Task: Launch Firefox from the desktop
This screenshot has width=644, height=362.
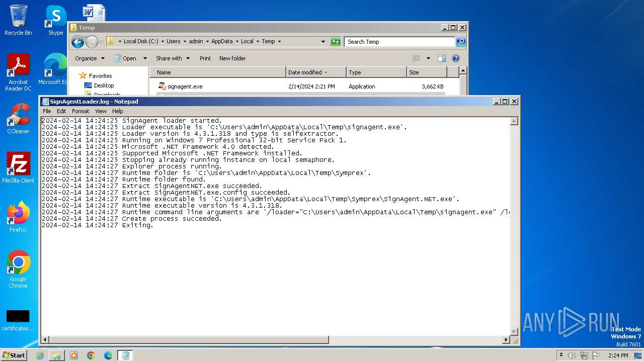Action: tap(18, 217)
